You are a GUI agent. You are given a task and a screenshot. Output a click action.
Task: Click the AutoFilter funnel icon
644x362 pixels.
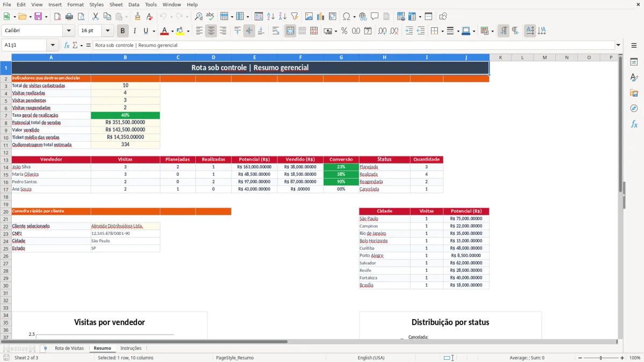[294, 17]
